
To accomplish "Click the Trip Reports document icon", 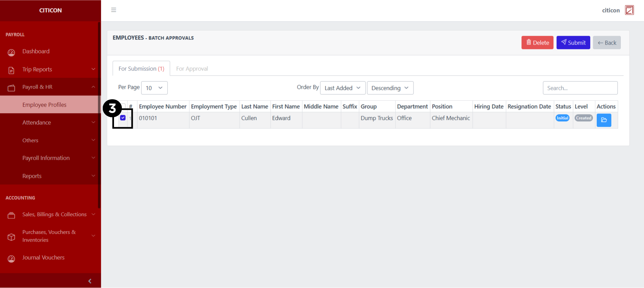I will coord(11,70).
